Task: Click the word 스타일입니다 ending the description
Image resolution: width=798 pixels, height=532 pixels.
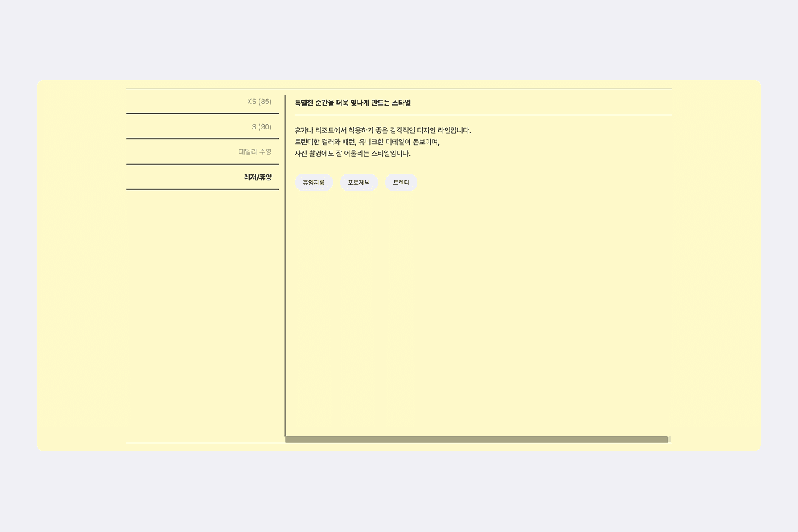Action: [390, 154]
